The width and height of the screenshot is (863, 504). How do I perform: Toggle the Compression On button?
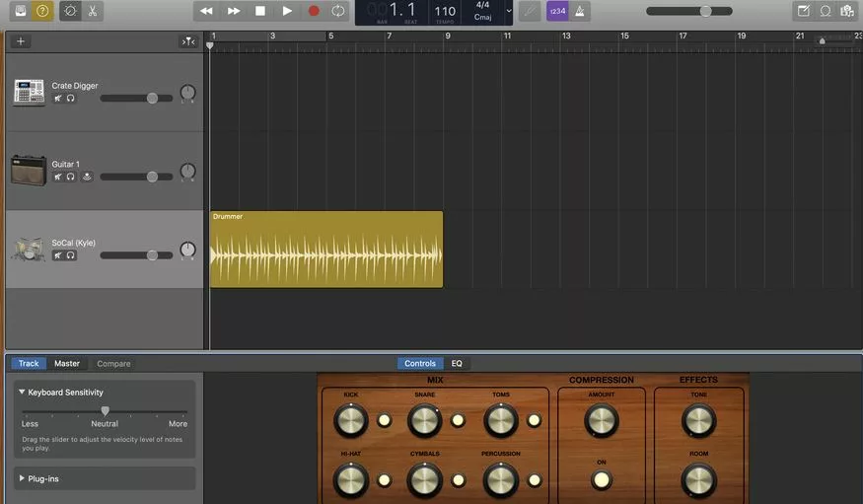[601, 479]
